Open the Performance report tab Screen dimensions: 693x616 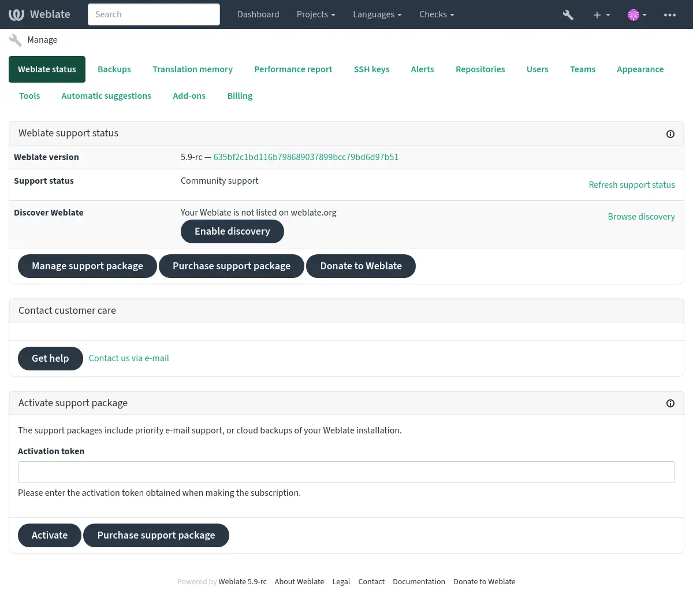(x=293, y=69)
